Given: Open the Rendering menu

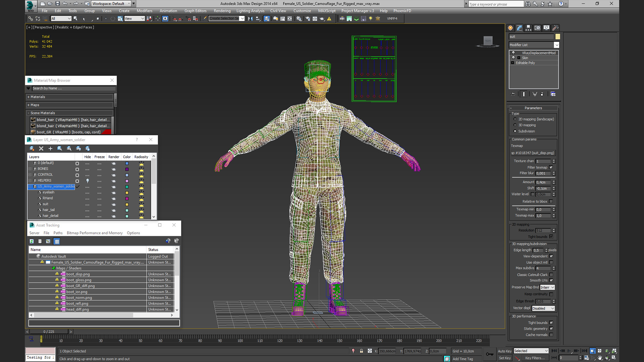Looking at the screenshot, I should (222, 11).
